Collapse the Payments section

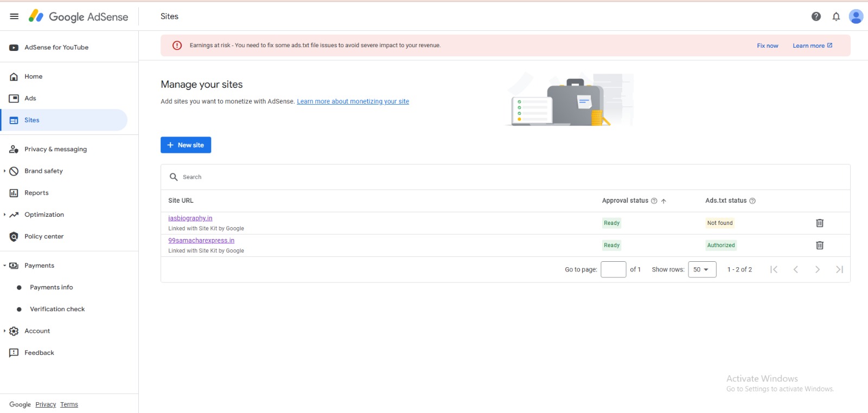click(4, 266)
